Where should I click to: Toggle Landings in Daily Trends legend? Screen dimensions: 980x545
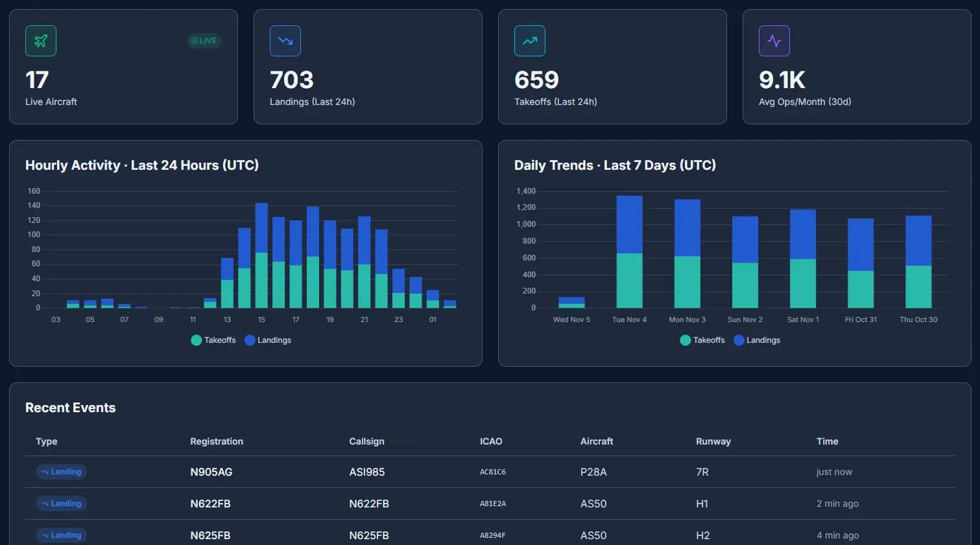[756, 340]
